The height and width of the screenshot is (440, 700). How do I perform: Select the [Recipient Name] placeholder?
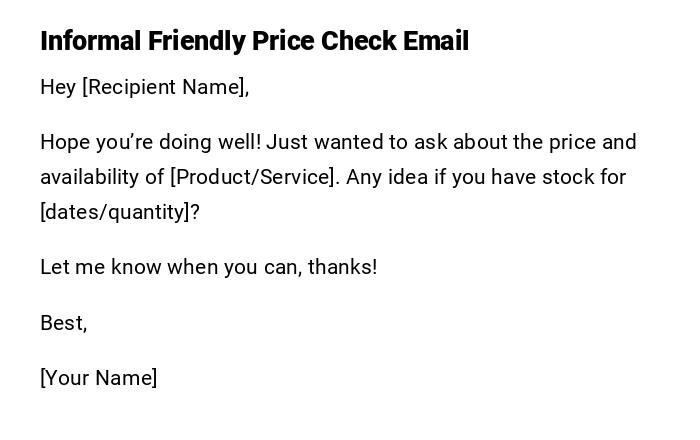[165, 87]
